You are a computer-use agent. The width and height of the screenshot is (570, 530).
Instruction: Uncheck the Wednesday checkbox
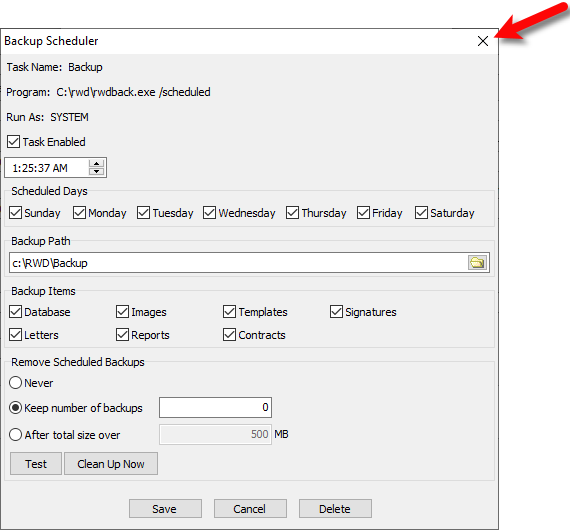[209, 213]
